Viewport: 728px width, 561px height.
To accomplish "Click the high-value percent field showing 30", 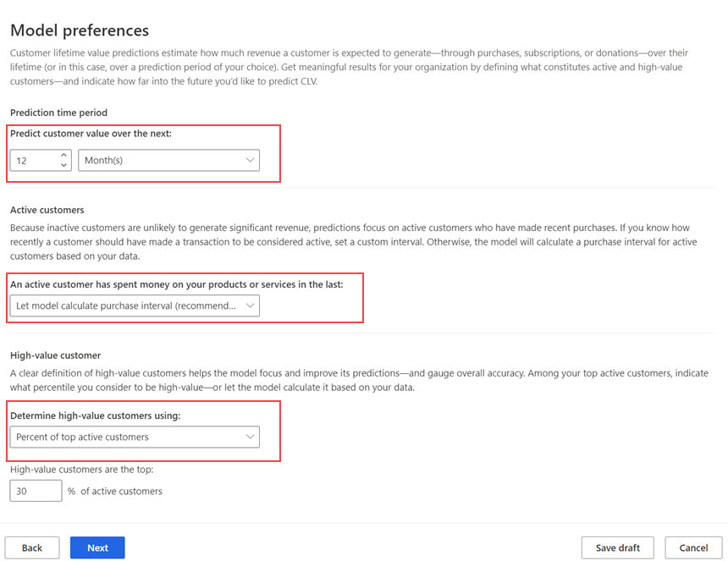I will click(x=36, y=491).
